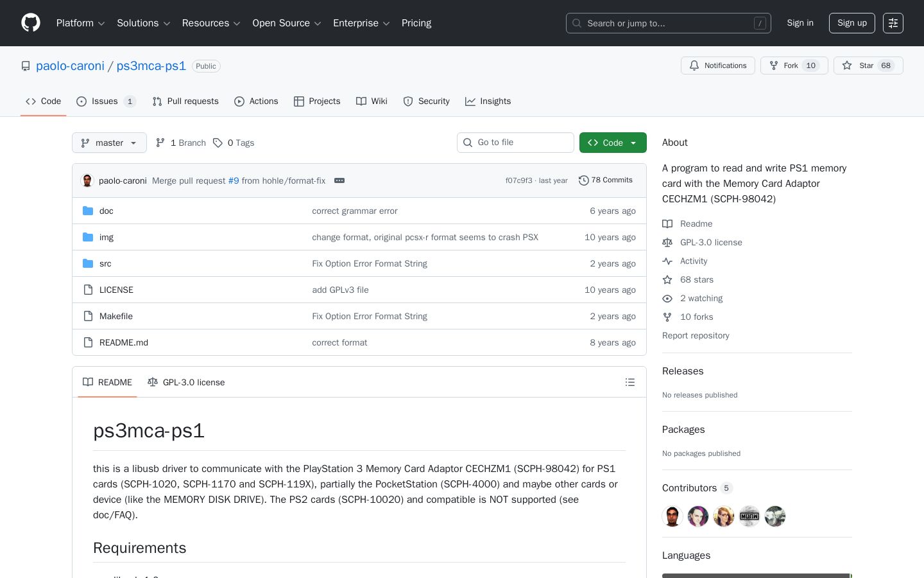This screenshot has width=924, height=578.
Task: Click the Languages bar
Action: [757, 575]
